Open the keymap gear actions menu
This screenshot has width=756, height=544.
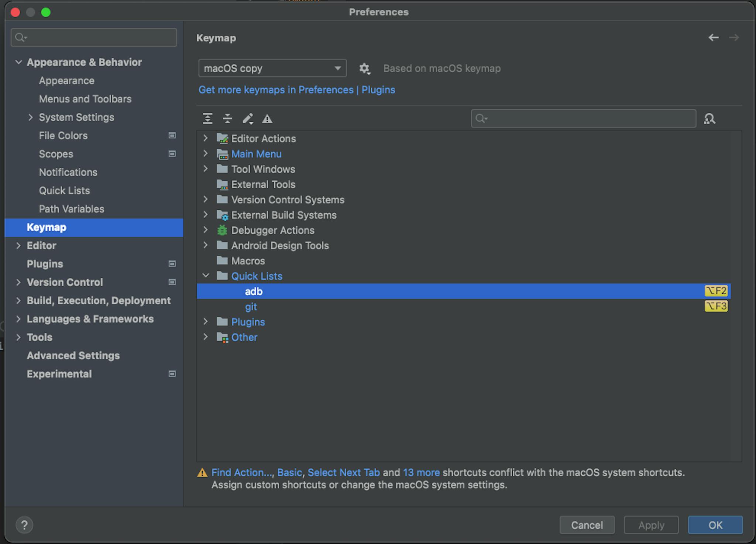coord(364,68)
